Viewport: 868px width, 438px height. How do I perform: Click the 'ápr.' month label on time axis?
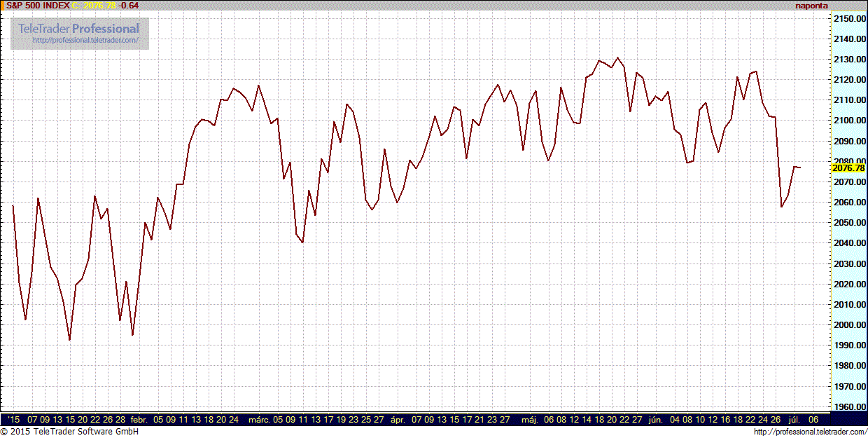[x=397, y=420]
